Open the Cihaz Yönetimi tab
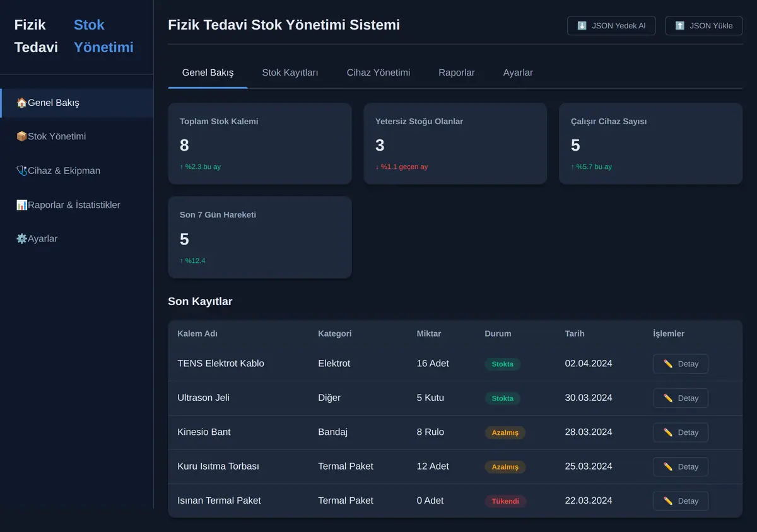 (x=378, y=72)
